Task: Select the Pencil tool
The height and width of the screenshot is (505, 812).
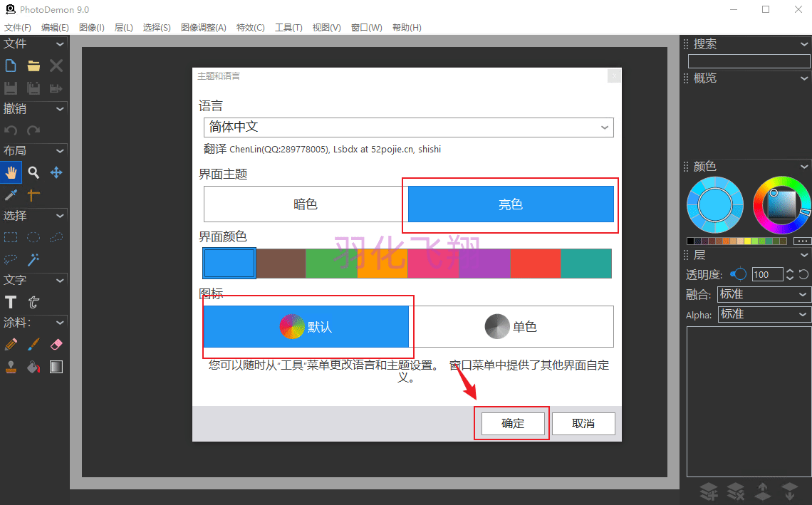Action: click(x=11, y=345)
